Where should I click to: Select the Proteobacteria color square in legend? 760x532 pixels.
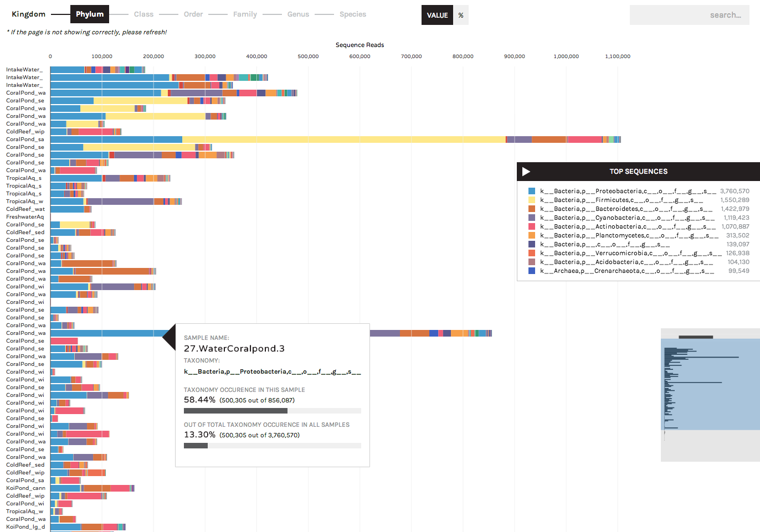(533, 191)
